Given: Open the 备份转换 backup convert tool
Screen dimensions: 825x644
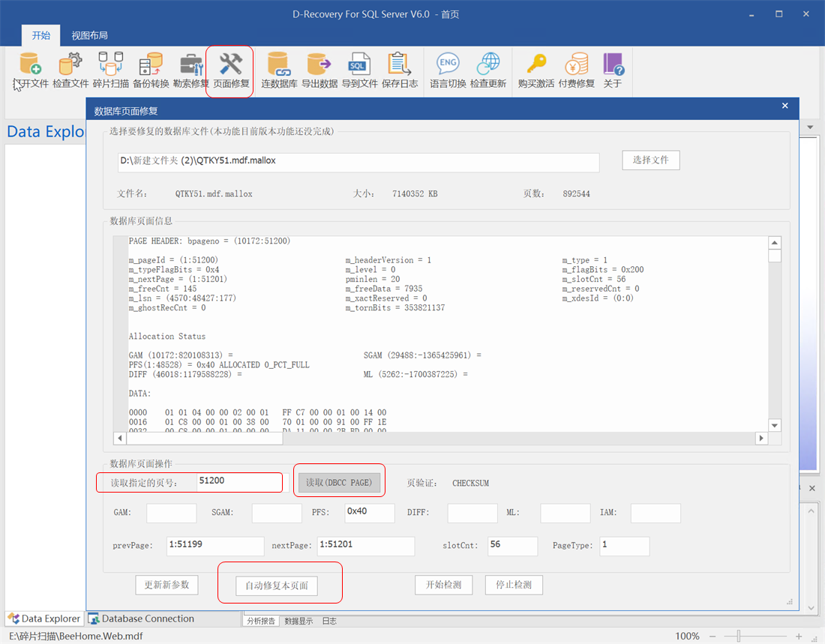Looking at the screenshot, I should pos(151,70).
